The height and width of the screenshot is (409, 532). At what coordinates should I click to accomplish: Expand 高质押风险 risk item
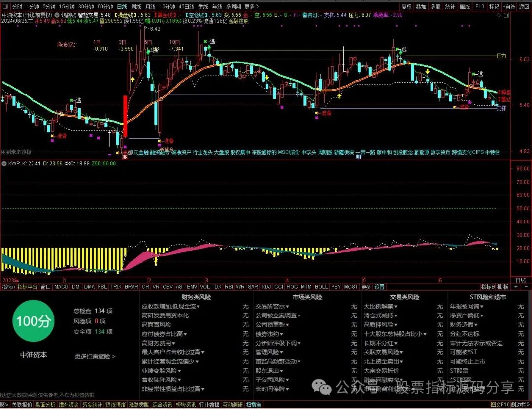380,324
